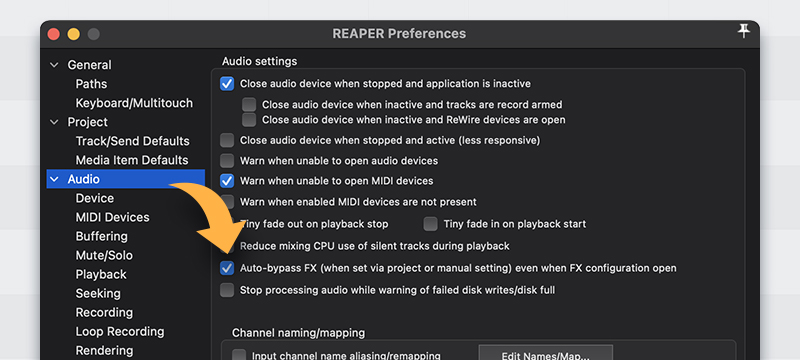Image resolution: width=800 pixels, height=360 pixels.
Task: Collapse the General tree section
Action: tap(54, 65)
